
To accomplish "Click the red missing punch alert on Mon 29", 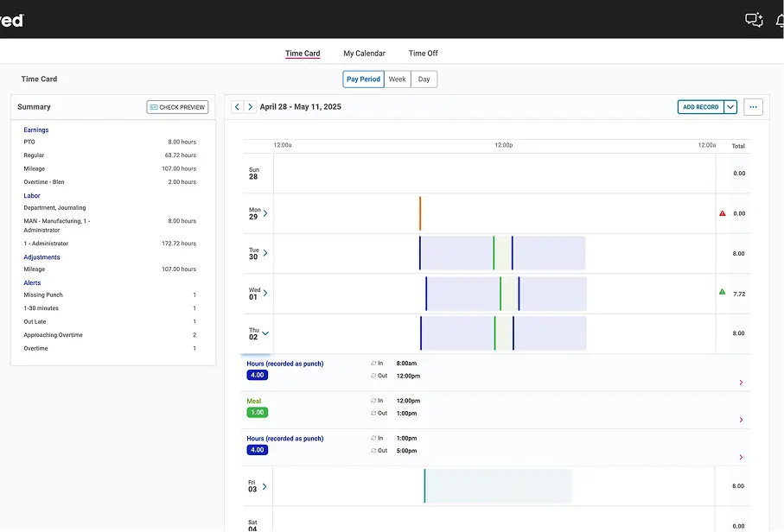I will pyautogui.click(x=722, y=212).
